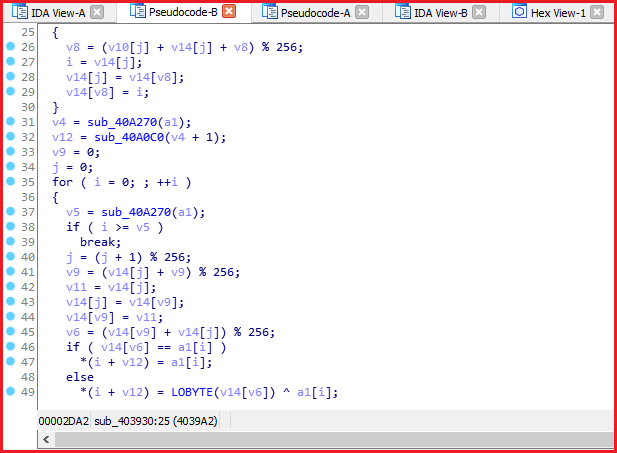
Task: Toggle breakpoint dot on line 49
Action: point(11,392)
